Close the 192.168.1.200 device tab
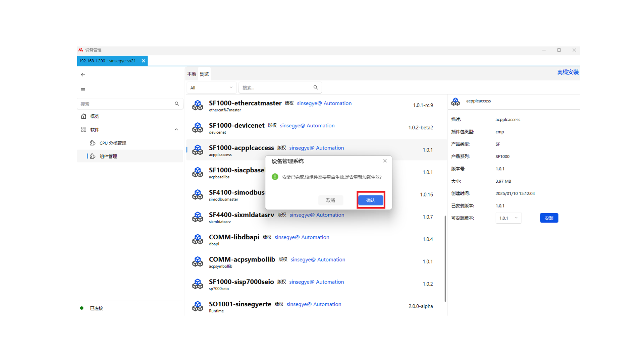This screenshot has width=644, height=362. click(143, 61)
